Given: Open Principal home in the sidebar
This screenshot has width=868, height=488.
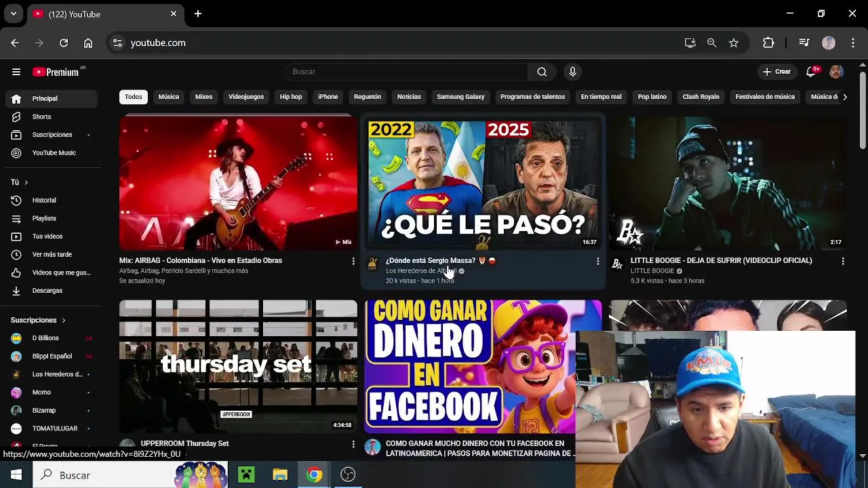Looking at the screenshot, I should point(52,98).
